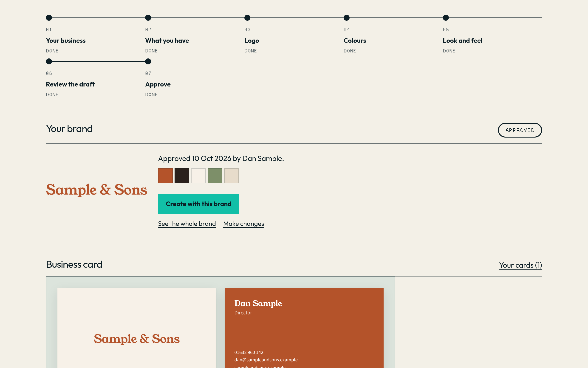Click the step 06 timeline dot
Viewport: 588px width, 368px height.
click(x=49, y=61)
